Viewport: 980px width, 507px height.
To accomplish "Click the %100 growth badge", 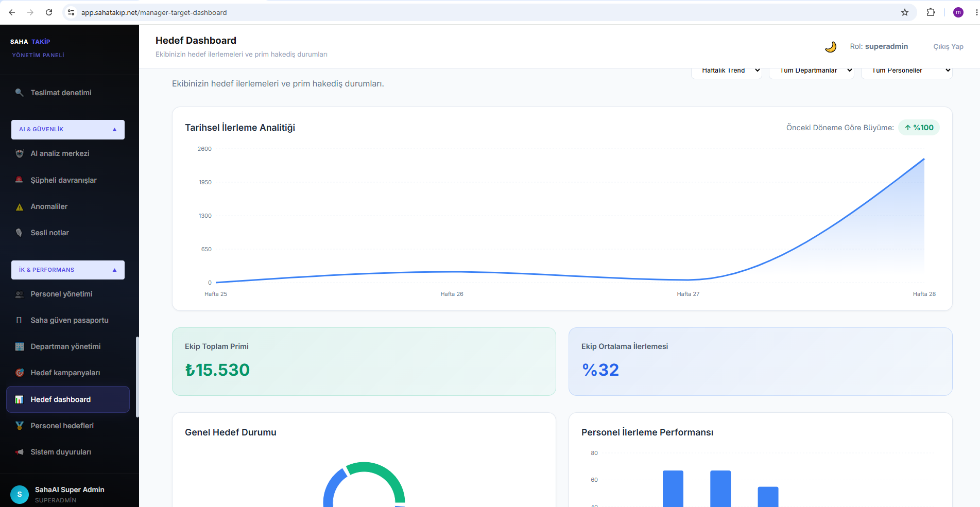I will point(919,128).
